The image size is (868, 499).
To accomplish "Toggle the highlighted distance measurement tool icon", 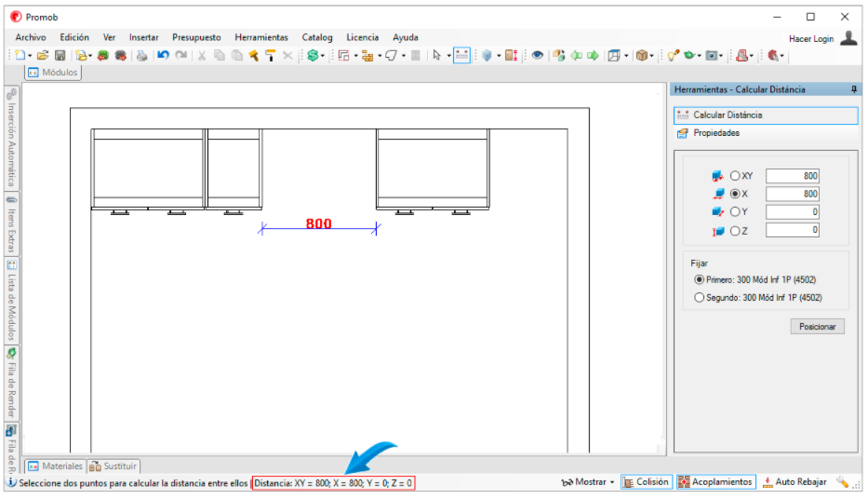I will click(x=461, y=55).
